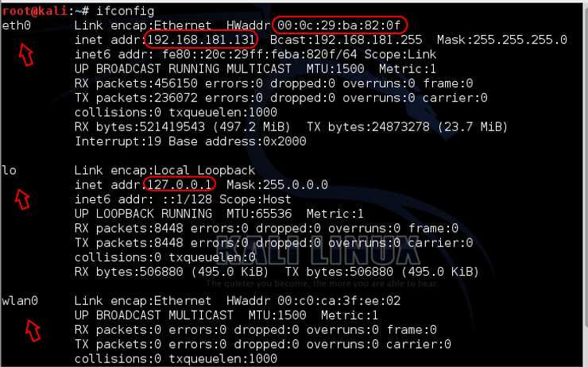Click the wlan0 HWaddr 00:c0:ca:3f:ee:02
The height and width of the screenshot is (367, 588).
coord(353,301)
